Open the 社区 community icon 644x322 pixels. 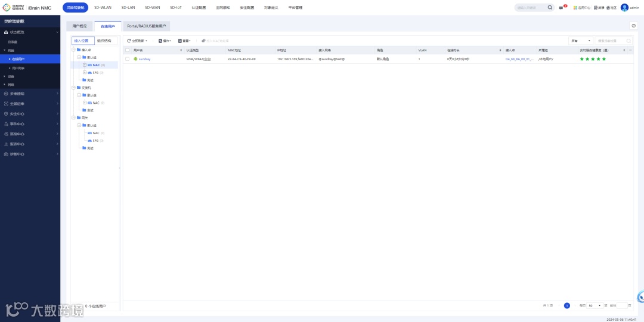(x=608, y=7)
